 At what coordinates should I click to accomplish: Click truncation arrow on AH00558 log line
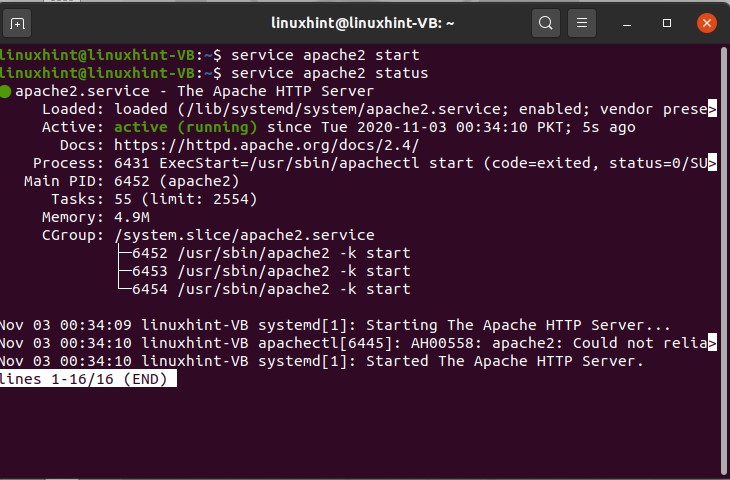[712, 344]
